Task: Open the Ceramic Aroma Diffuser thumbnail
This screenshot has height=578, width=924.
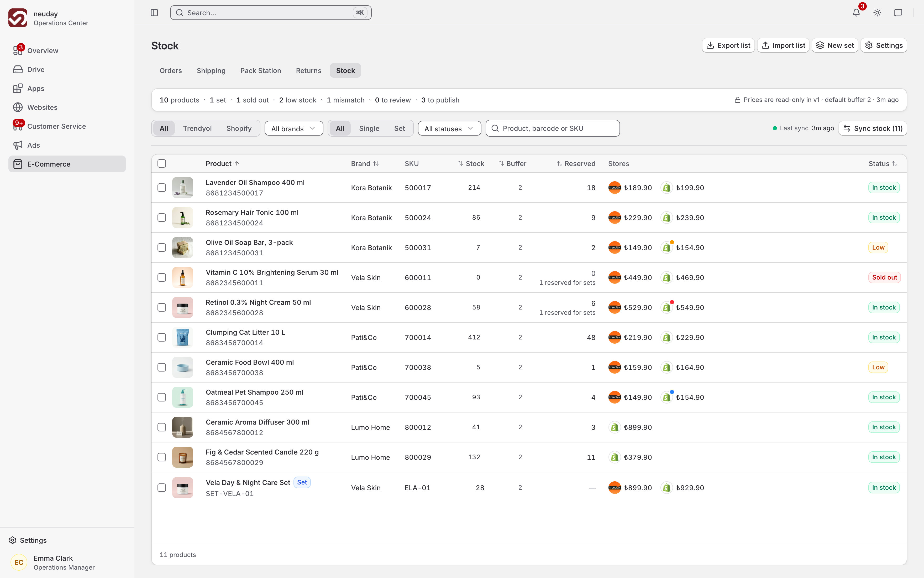Action: (182, 427)
